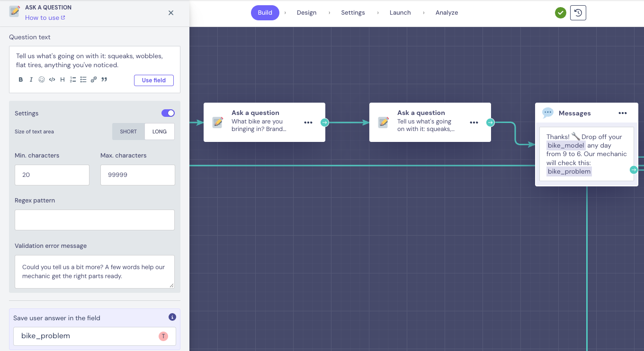Go to the Design step
The height and width of the screenshot is (351, 644).
point(306,13)
